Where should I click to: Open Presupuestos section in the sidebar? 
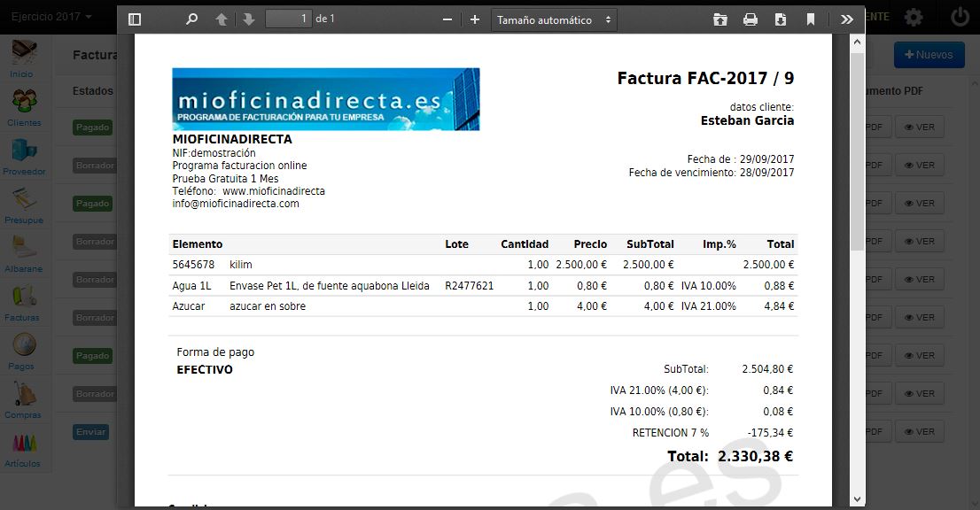(24, 205)
